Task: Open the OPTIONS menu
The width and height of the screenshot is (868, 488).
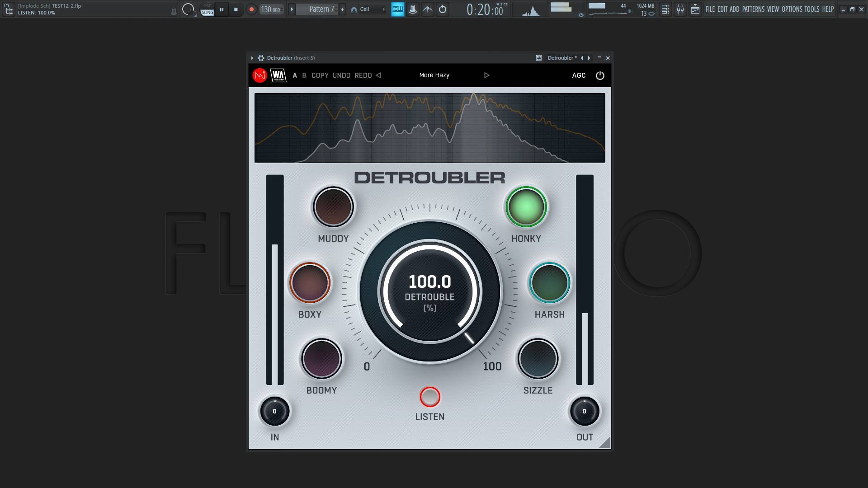Action: (x=792, y=9)
